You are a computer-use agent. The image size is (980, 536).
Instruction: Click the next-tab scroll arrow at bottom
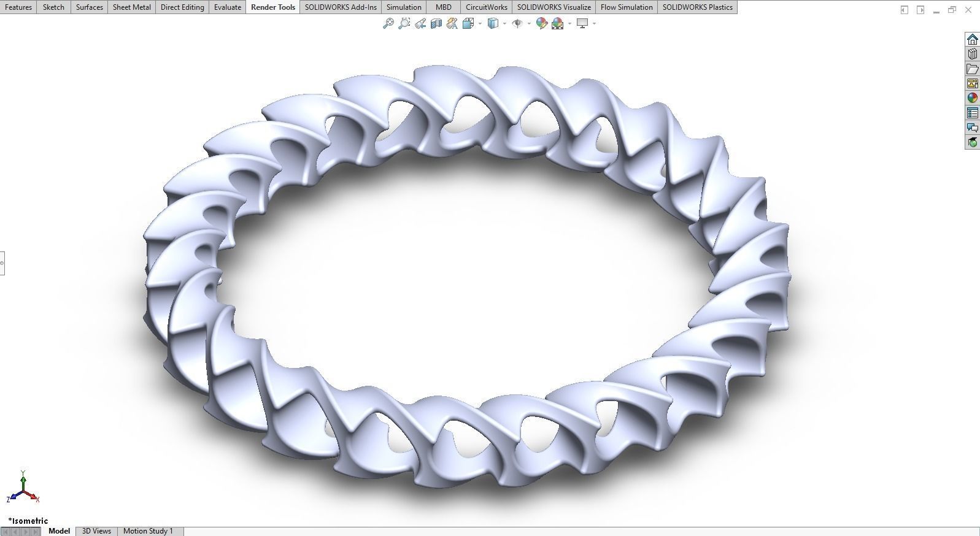pos(25,531)
